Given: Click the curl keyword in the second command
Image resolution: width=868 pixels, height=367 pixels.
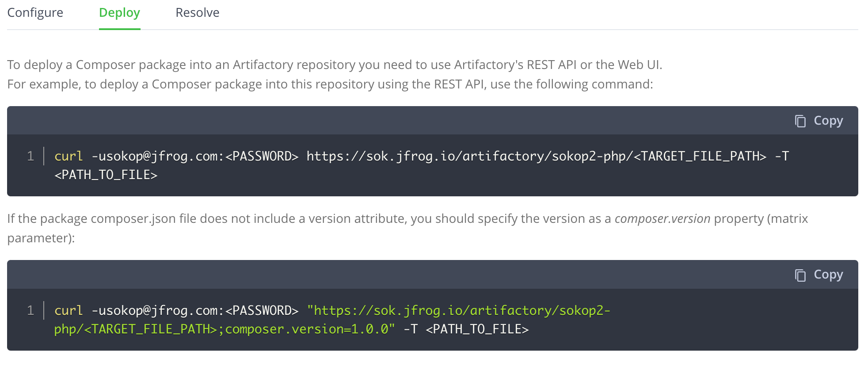Looking at the screenshot, I should [69, 310].
